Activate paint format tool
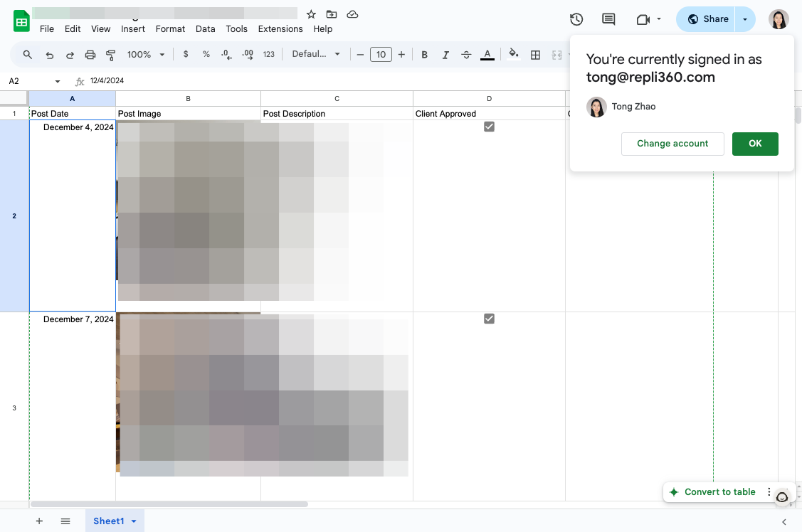This screenshot has height=532, width=802. 110,55
